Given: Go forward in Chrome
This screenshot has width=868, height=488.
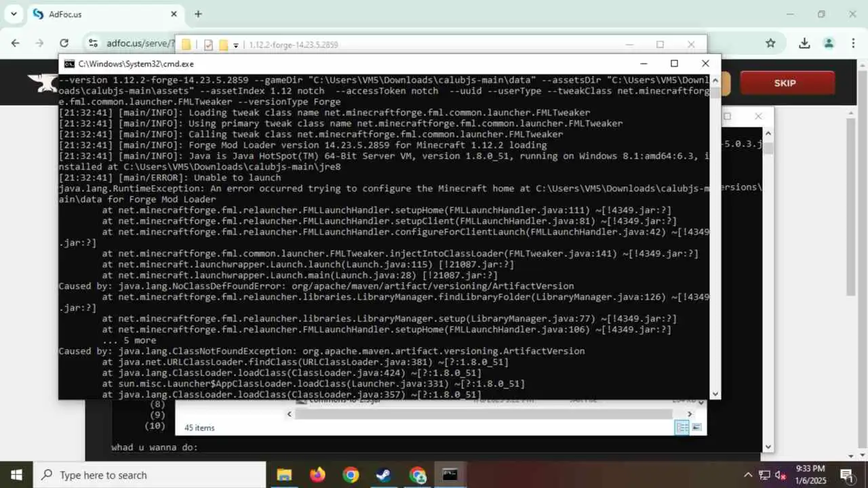Looking at the screenshot, I should tap(40, 43).
